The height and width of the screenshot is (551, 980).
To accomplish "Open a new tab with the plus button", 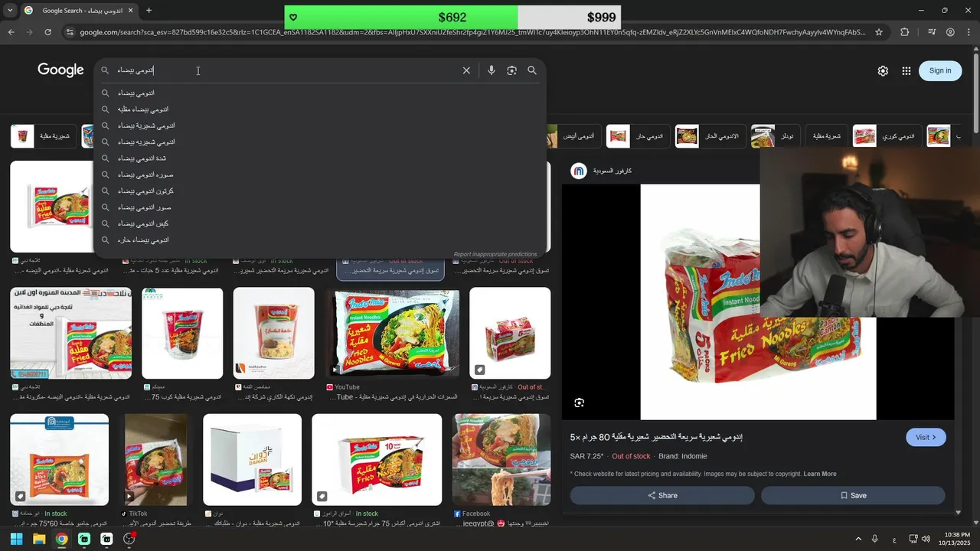I will [x=149, y=11].
